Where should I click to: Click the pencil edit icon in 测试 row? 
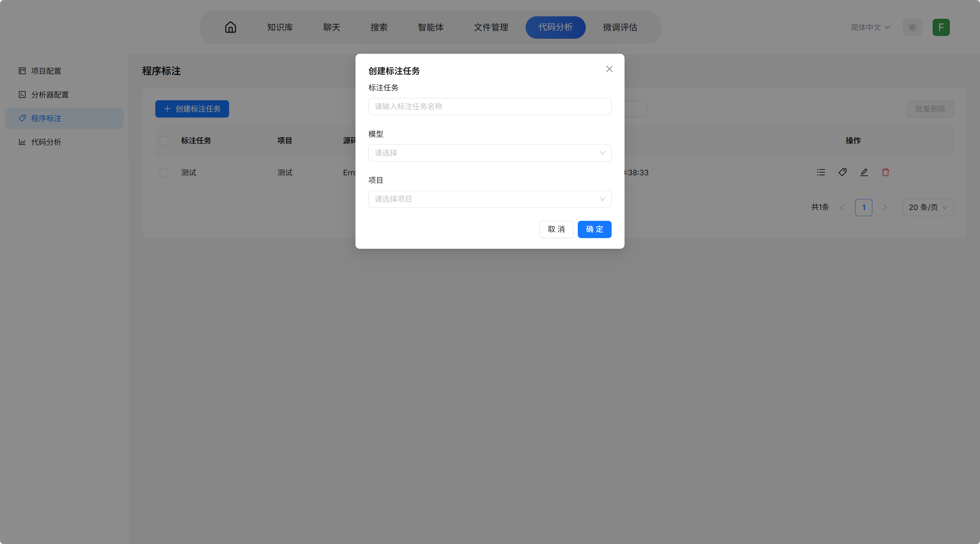pos(864,172)
